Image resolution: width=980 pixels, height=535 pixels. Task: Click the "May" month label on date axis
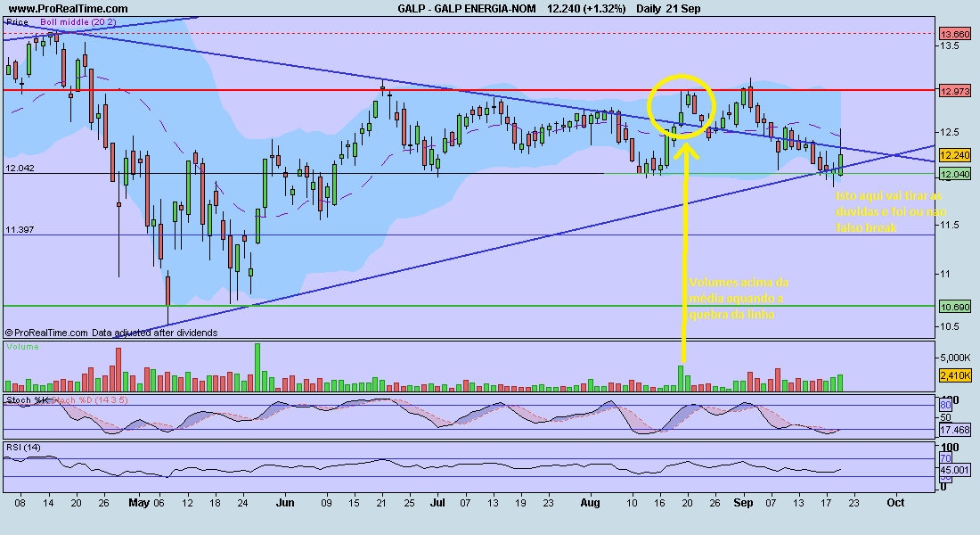(x=139, y=503)
